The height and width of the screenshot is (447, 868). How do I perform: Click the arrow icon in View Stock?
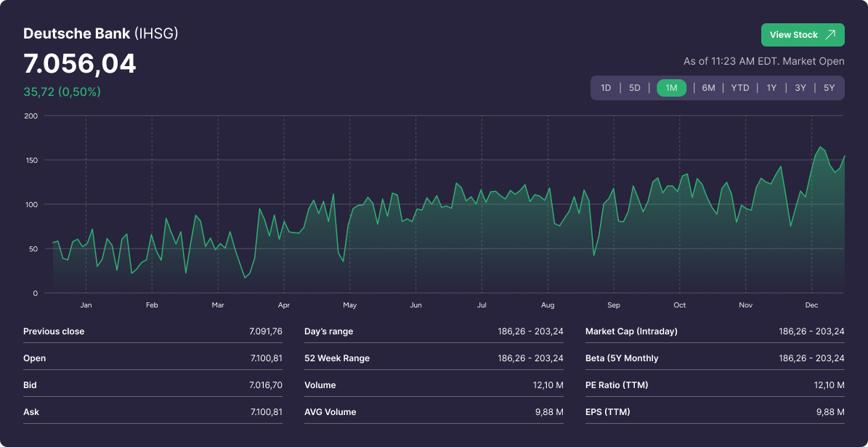click(830, 35)
